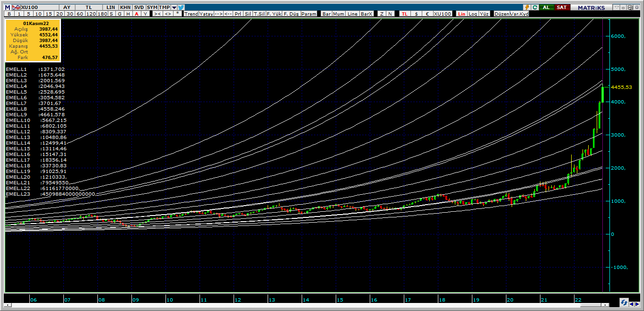Image resolution: width=644 pixels, height=311 pixels.
Task: Click the green AL buy button
Action: (x=546, y=8)
